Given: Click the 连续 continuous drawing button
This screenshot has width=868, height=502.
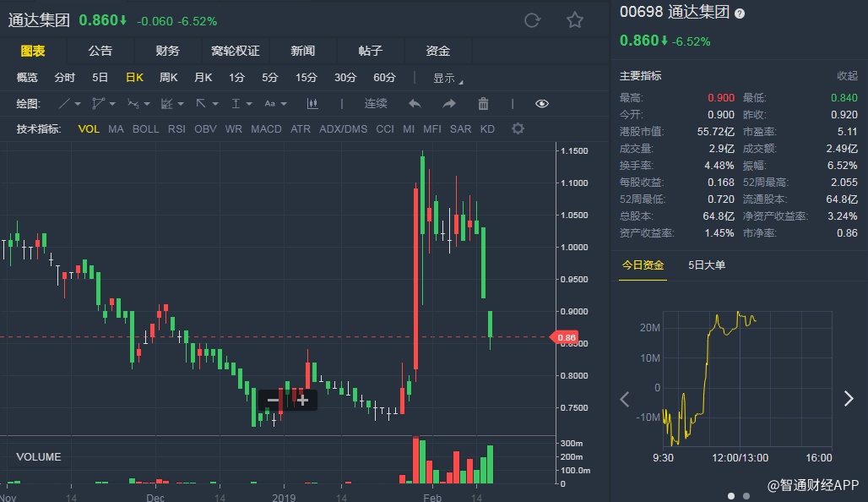Looking at the screenshot, I should click(x=376, y=104).
